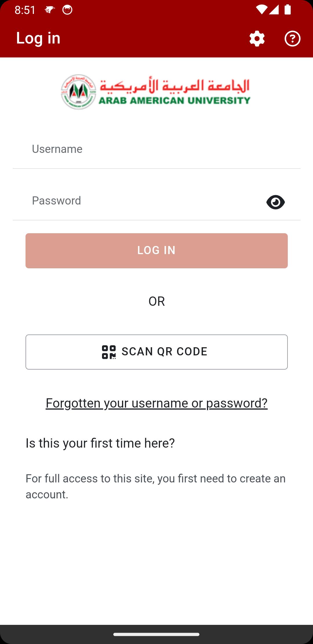The image size is (313, 644).
Task: Open the settings gear icon
Action: click(x=257, y=39)
